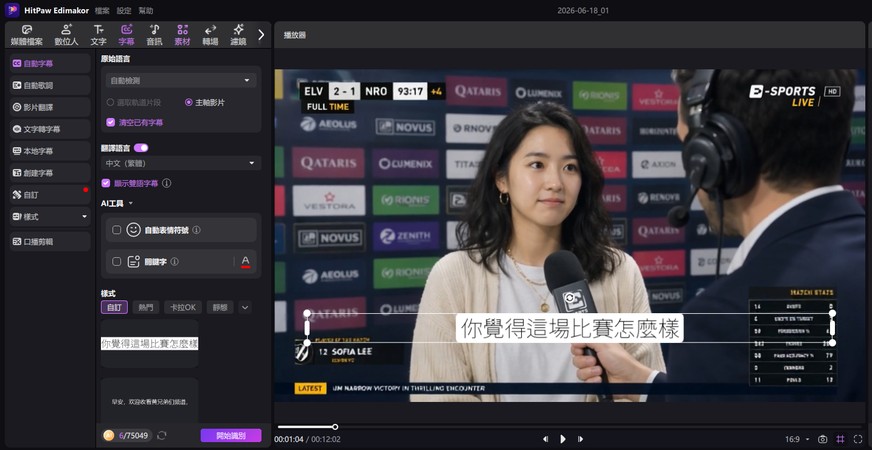The image size is (872, 450).
Task: Select 影片翻譯 in sidebar
Action: point(50,107)
